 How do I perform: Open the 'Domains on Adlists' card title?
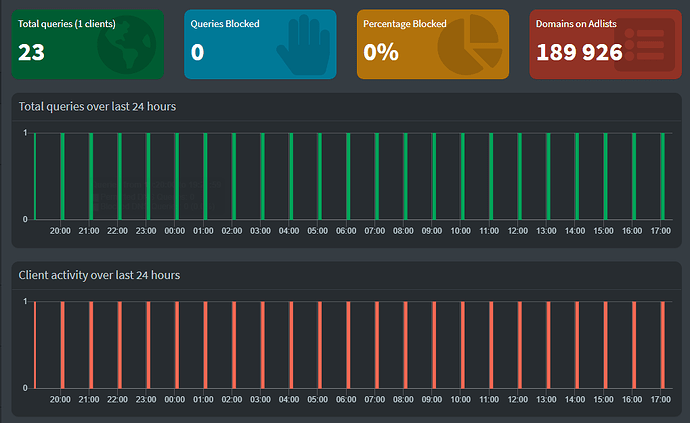tap(576, 24)
